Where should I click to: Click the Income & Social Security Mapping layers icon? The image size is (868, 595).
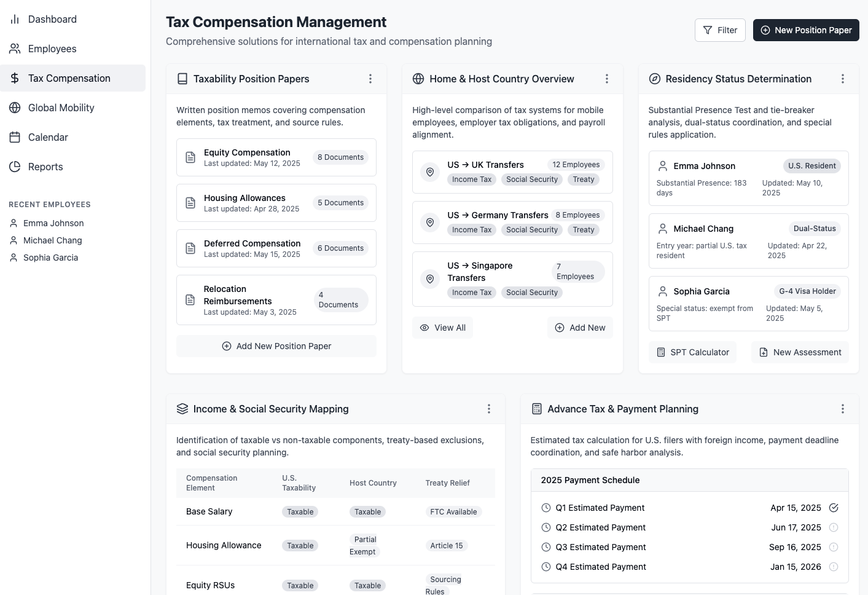[182, 409]
